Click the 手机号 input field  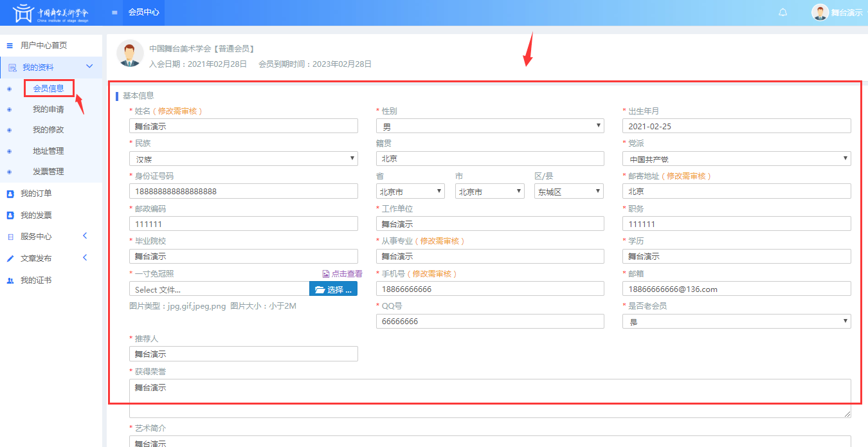tap(490, 289)
